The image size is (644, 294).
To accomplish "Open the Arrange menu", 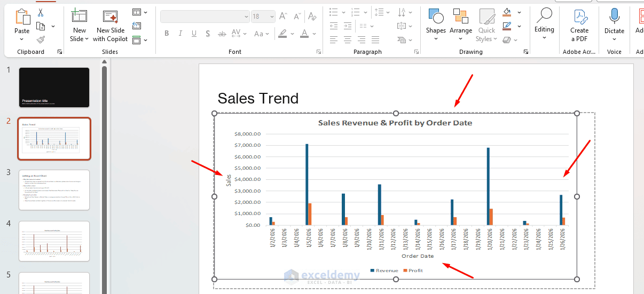I will click(461, 25).
